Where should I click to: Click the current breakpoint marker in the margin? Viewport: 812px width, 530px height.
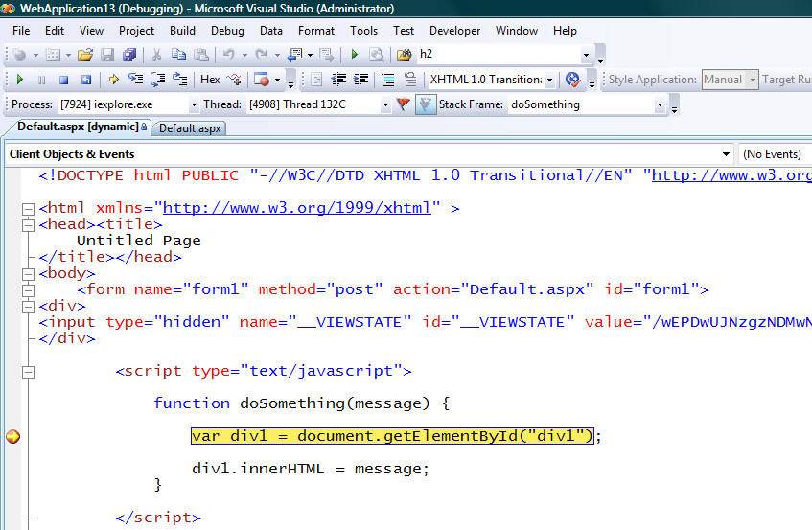coord(13,436)
